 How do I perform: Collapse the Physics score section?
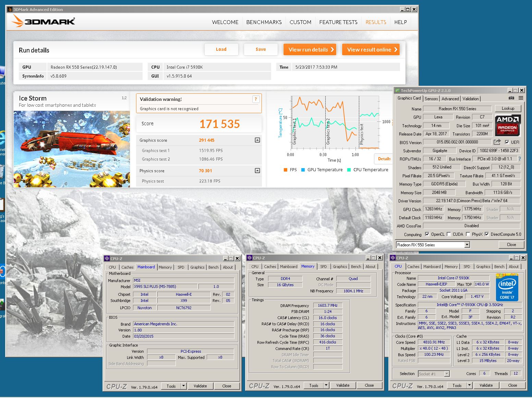(257, 171)
